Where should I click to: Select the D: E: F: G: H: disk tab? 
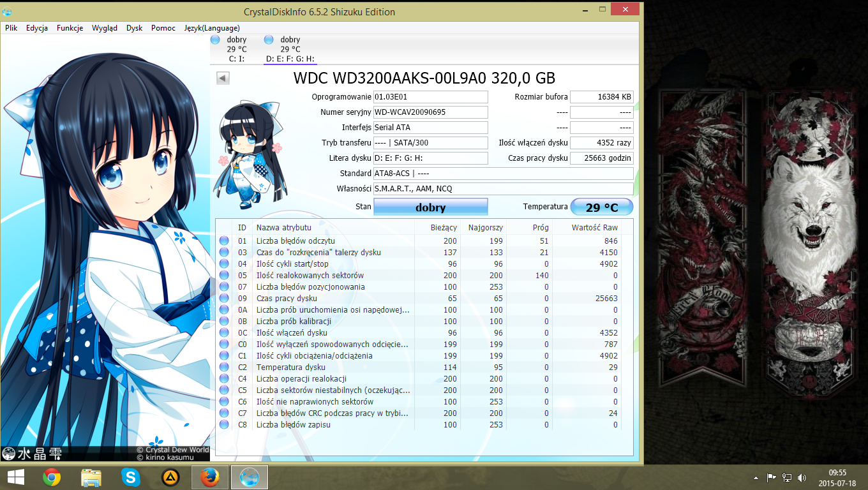pos(290,49)
